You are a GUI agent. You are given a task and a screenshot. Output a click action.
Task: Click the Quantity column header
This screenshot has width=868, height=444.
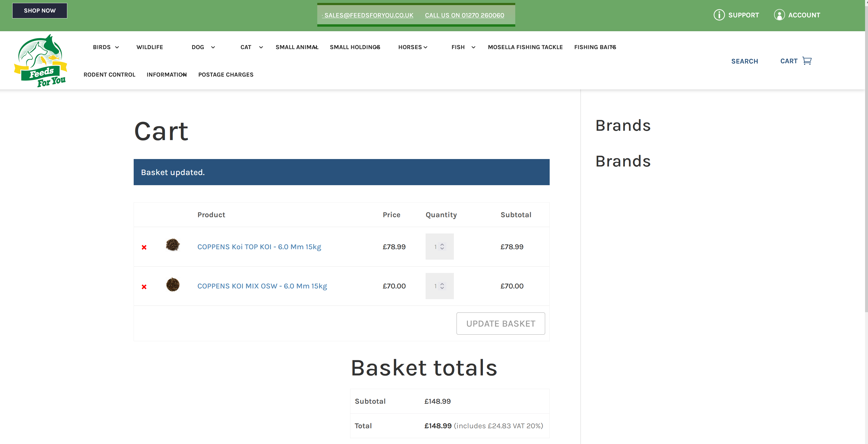tap(441, 215)
